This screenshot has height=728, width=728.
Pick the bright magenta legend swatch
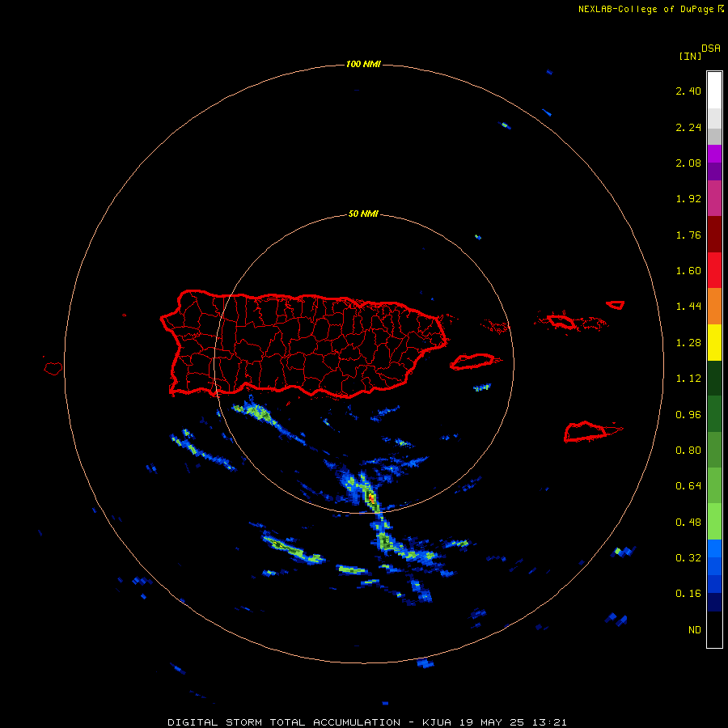coord(714,154)
